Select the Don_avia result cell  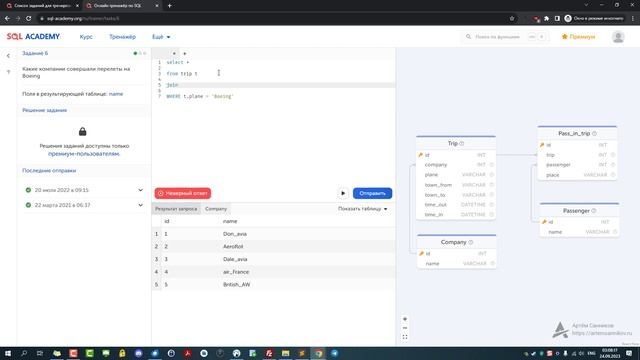235,234
